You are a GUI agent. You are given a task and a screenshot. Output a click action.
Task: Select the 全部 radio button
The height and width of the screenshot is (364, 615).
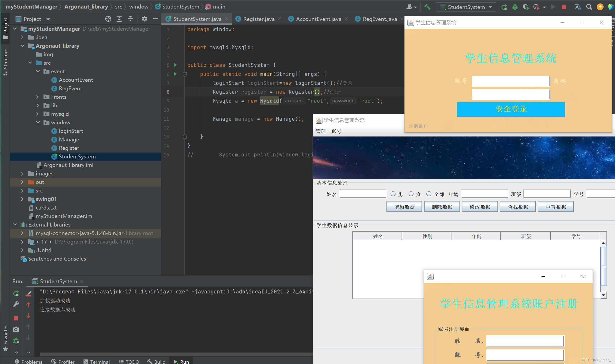[x=429, y=194]
